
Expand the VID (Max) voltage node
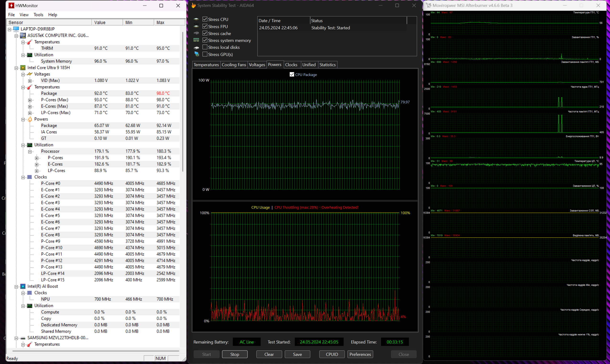pos(30,81)
